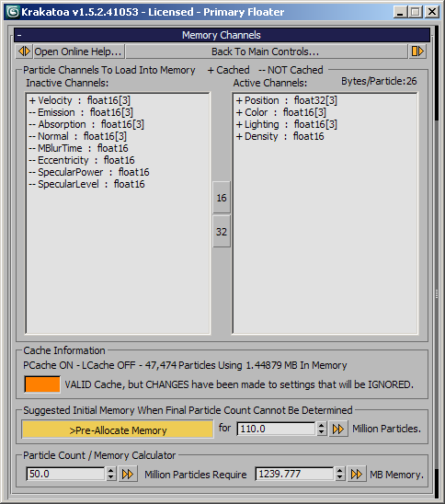Increase the 1239.777 memory spinner
Viewport: 445px width, 504px height.
click(x=339, y=470)
